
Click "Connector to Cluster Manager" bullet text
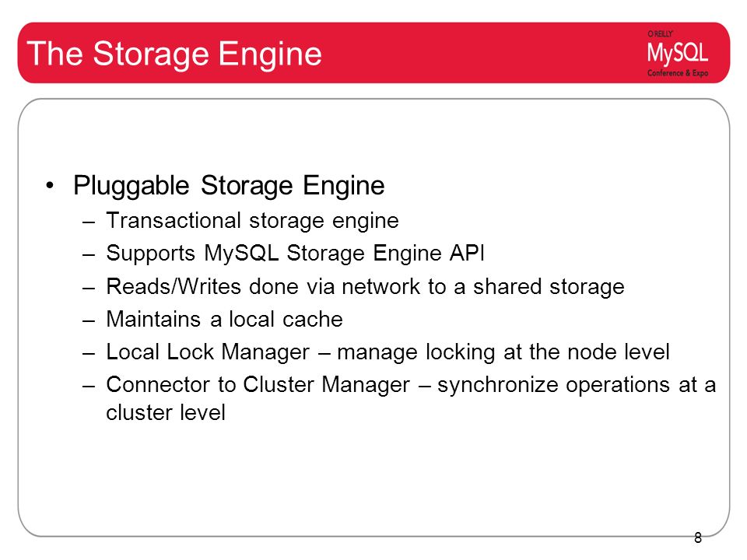pos(258,384)
